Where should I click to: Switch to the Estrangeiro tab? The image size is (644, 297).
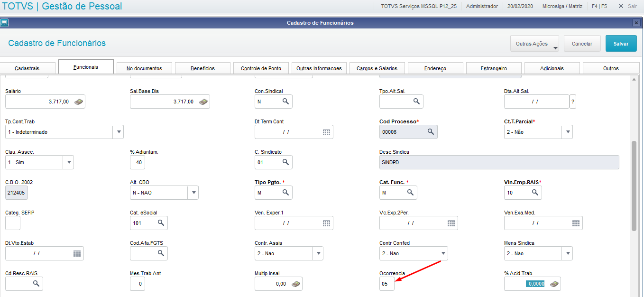tap(494, 68)
